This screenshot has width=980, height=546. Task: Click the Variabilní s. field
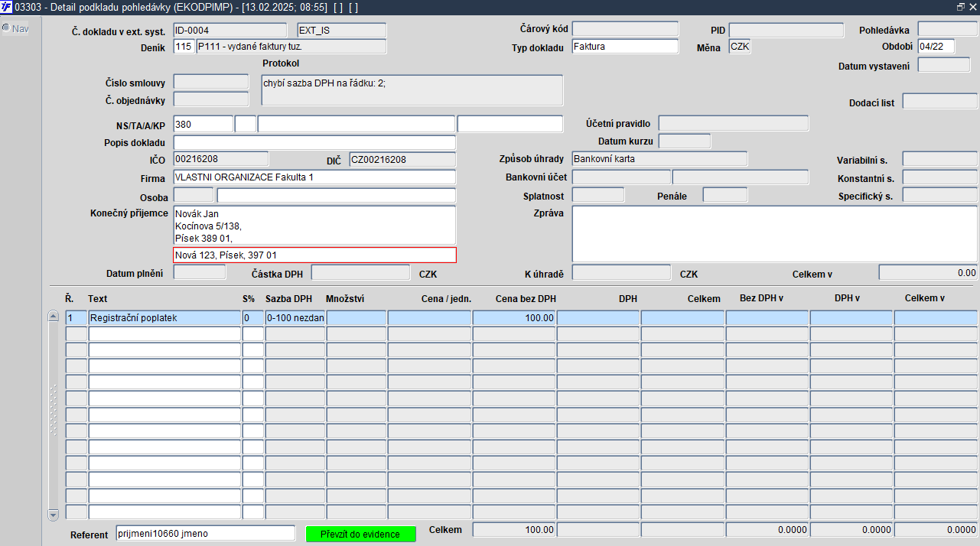939,158
